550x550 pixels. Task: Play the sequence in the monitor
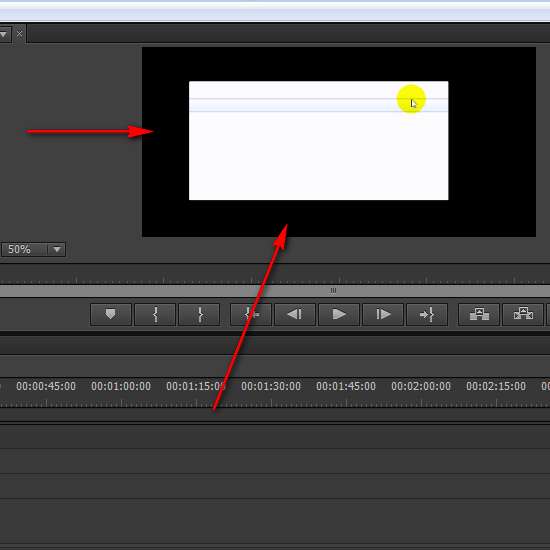[339, 314]
